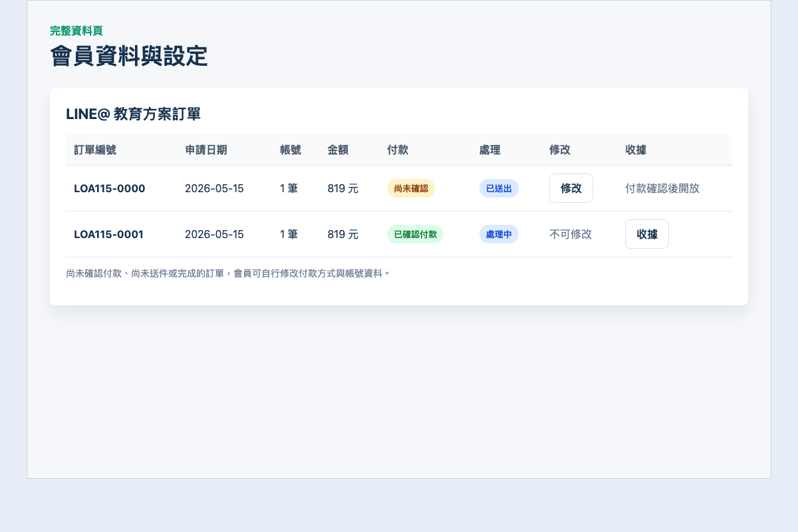Click 付款確認後開放 text in first row
This screenshot has width=798, height=532.
[662, 188]
